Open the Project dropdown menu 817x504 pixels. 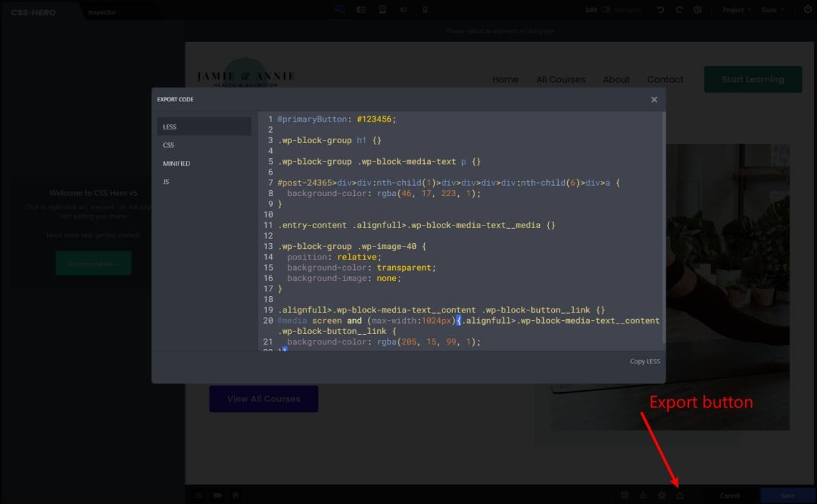click(x=736, y=10)
